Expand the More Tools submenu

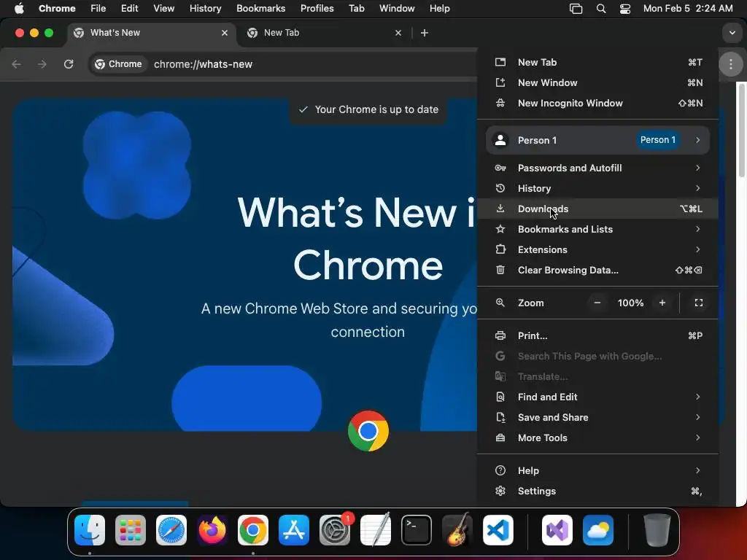pyautogui.click(x=598, y=438)
